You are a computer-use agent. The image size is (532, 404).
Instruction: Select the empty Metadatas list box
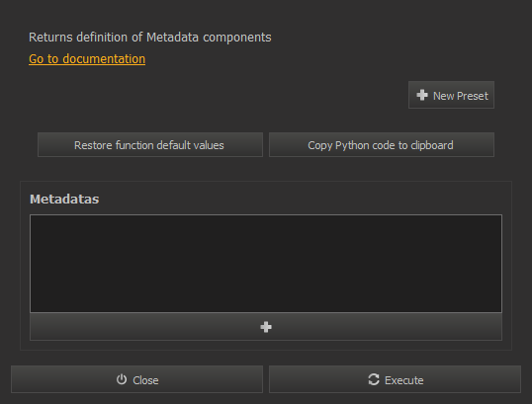coord(266,264)
